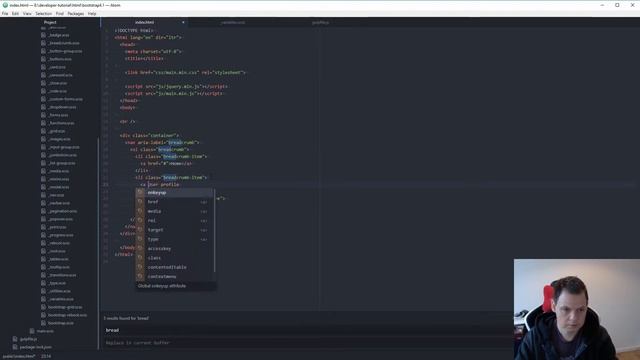
Task: Open _dropdown.scss file
Action: tap(62, 107)
